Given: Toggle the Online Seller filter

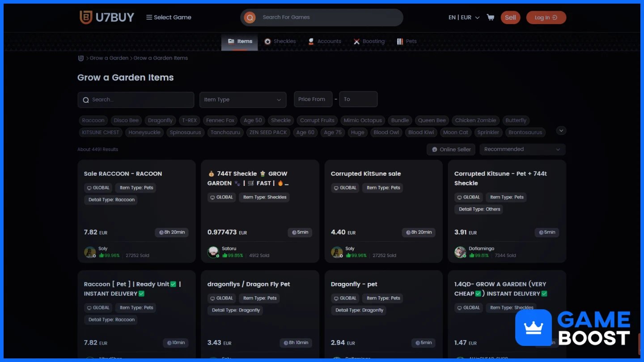Looking at the screenshot, I should (x=451, y=149).
